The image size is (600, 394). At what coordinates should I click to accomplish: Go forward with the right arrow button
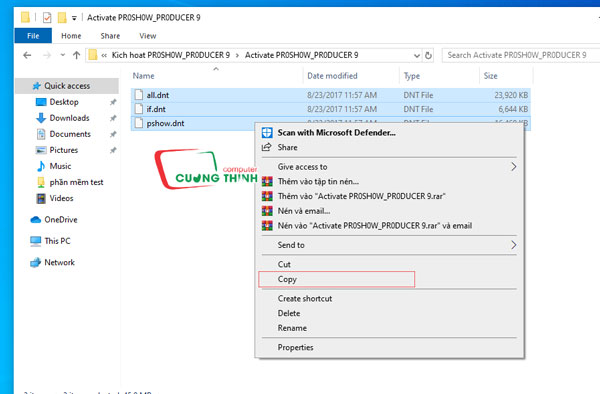click(x=47, y=55)
